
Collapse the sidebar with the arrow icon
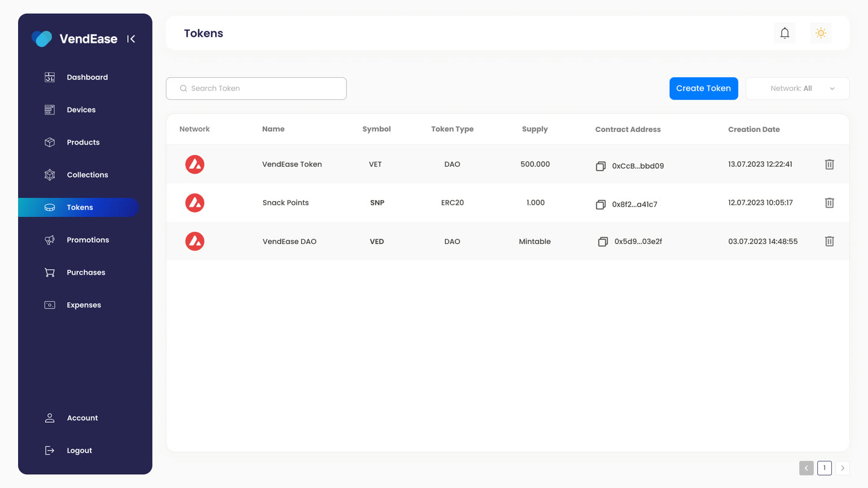pyautogui.click(x=131, y=39)
